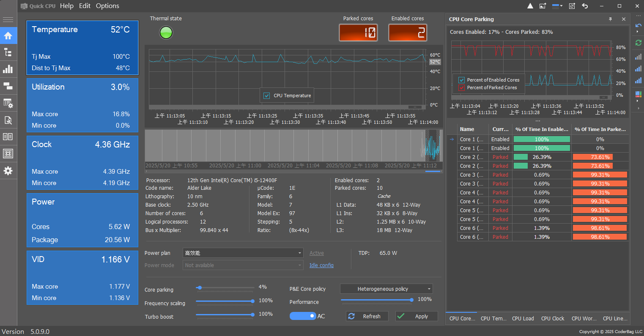Click the blue undo icon in right toolbar
The image size is (644, 336).
639,26
